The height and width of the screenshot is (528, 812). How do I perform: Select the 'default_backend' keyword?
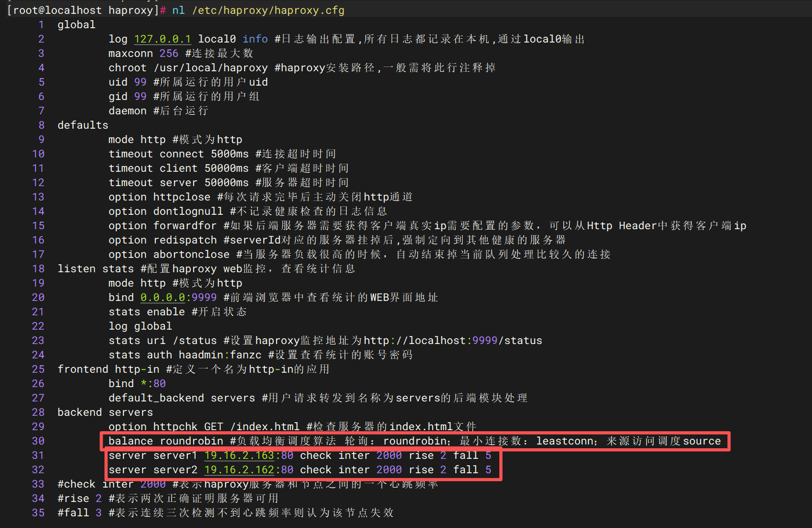coord(156,398)
